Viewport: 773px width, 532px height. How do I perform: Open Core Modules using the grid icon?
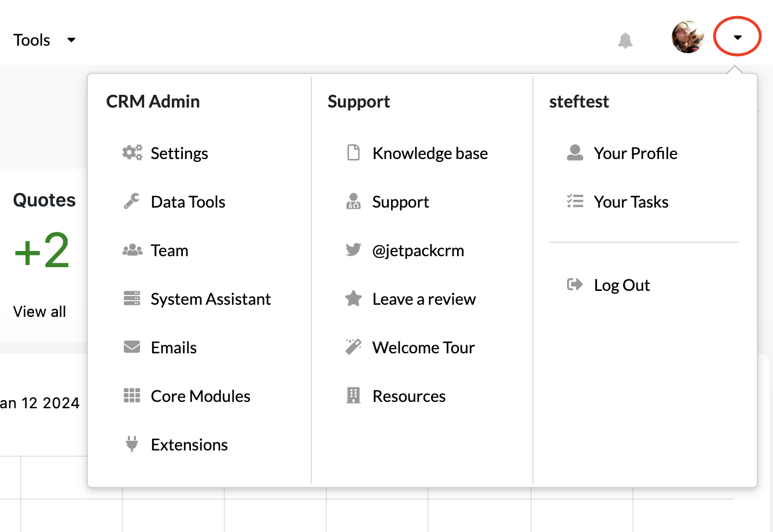click(132, 396)
